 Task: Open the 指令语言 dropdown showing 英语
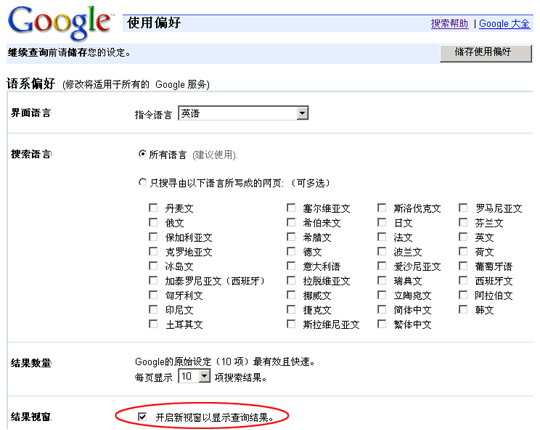[243, 113]
